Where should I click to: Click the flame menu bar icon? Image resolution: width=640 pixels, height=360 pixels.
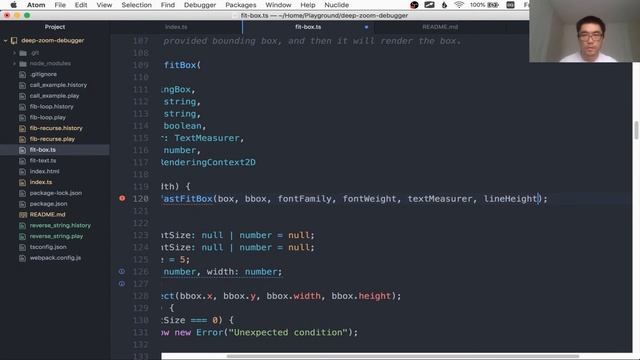click(444, 5)
